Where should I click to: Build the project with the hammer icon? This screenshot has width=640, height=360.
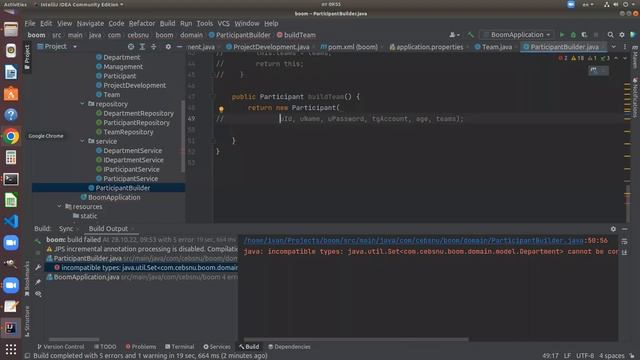tap(471, 35)
